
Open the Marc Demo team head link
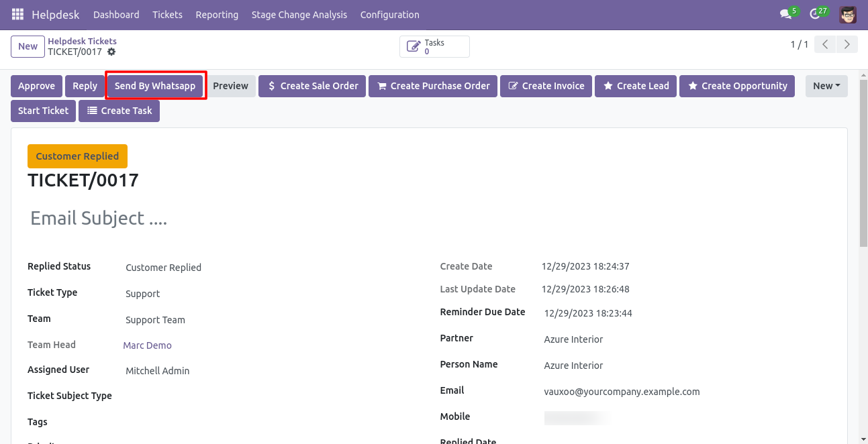point(147,345)
